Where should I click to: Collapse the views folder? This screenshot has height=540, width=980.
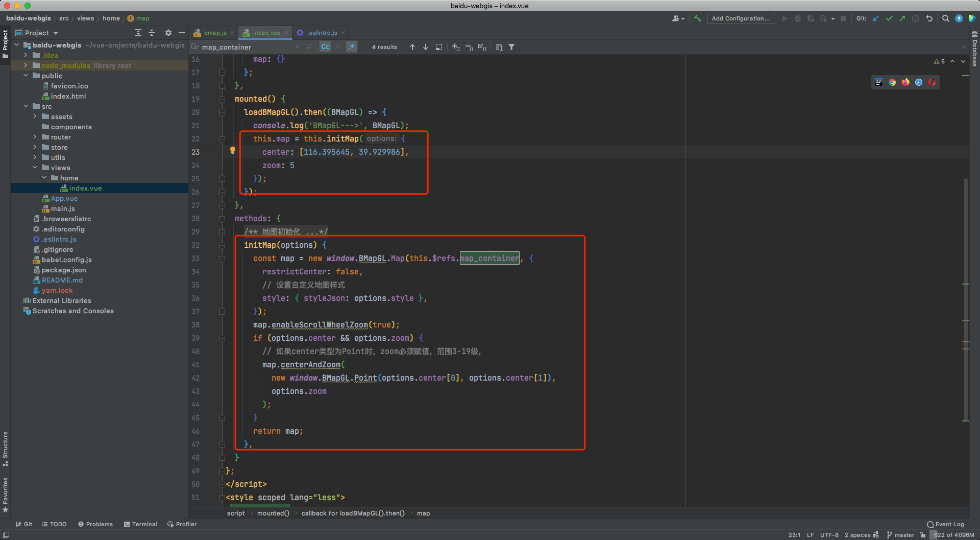click(35, 168)
